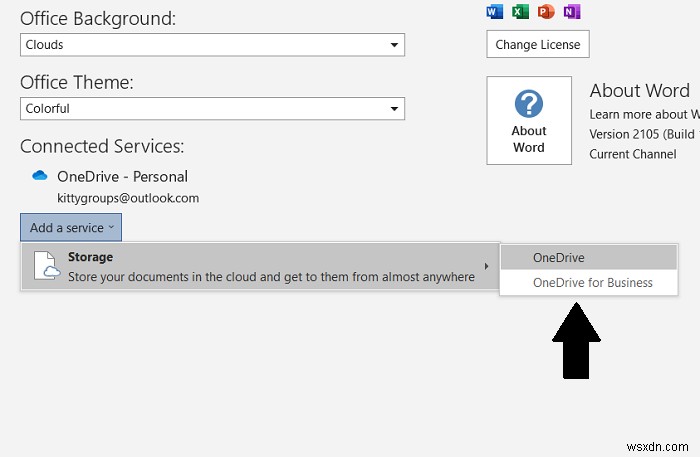Click the Excel app icon
This screenshot has width=700, height=457.
coord(520,11)
